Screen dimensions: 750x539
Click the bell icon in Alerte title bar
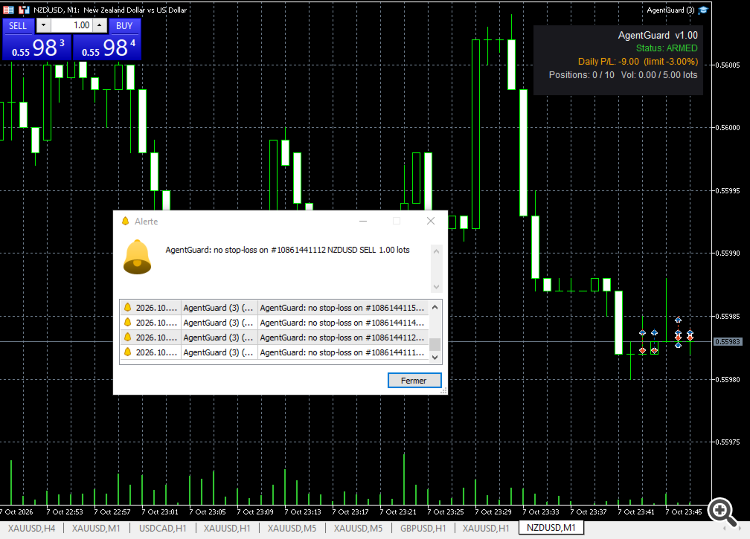pyautogui.click(x=125, y=221)
